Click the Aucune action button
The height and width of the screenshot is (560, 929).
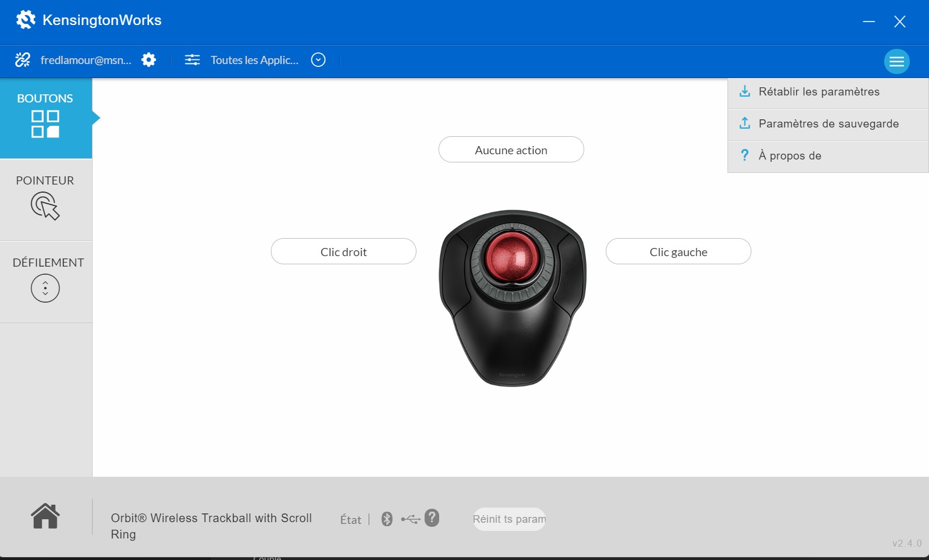pos(511,150)
